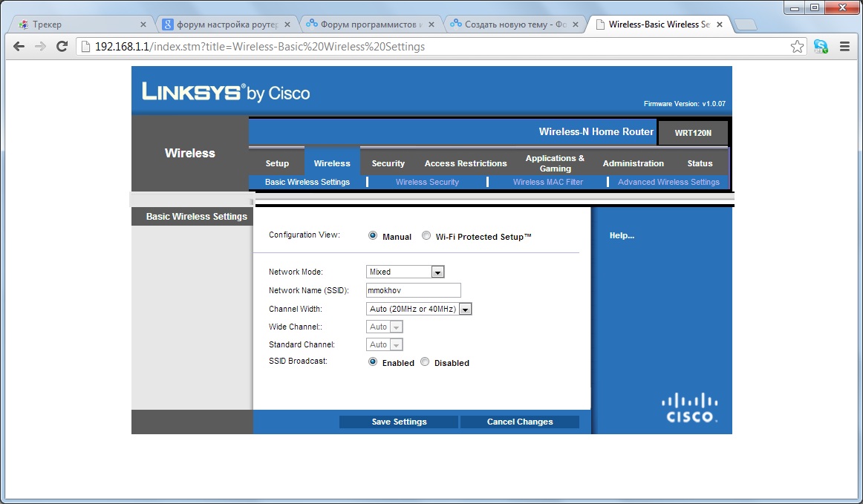The width and height of the screenshot is (863, 504).
Task: Open Access Restrictions menu
Action: [466, 163]
